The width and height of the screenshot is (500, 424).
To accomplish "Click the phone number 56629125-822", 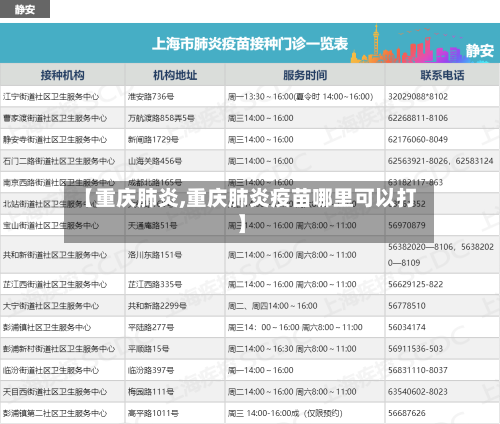I will 415,284.
